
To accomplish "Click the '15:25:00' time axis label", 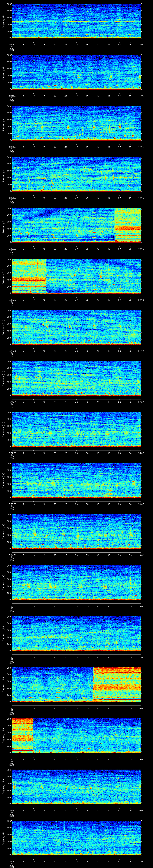I will point(12,606).
